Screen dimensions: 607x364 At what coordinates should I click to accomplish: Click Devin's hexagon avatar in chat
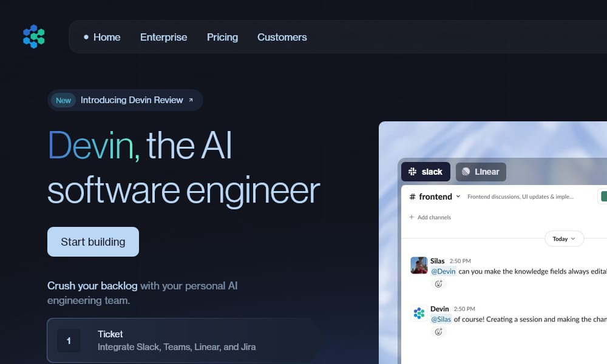point(418,313)
